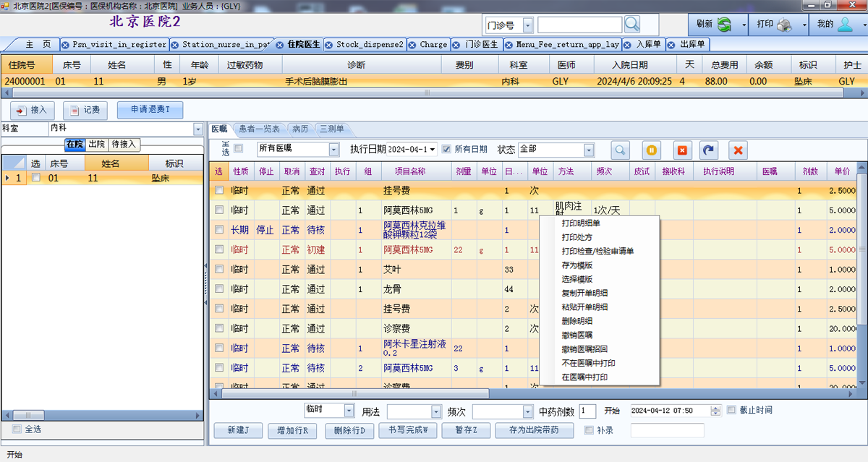This screenshot has height=462, width=868.
Task: Click the 暂存Z button
Action: [466, 431]
